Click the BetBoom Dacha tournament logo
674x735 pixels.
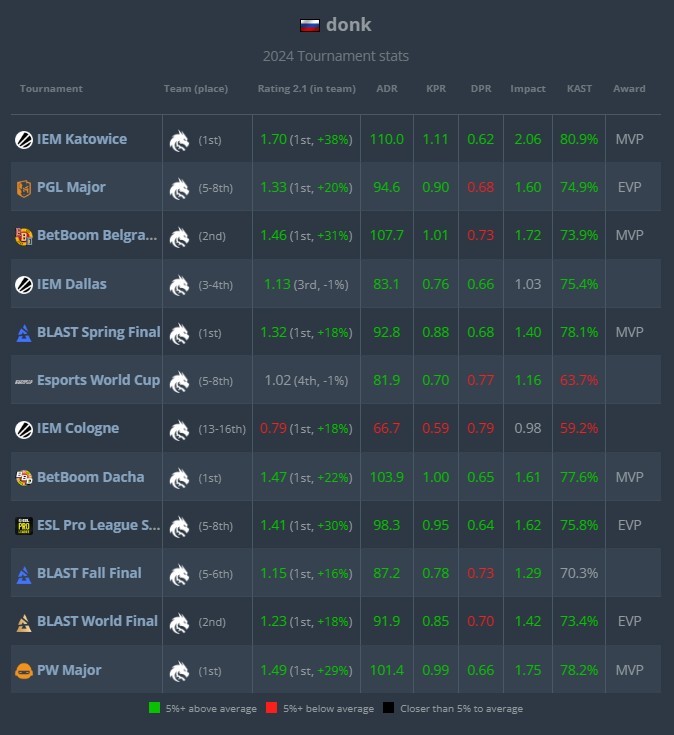24,478
